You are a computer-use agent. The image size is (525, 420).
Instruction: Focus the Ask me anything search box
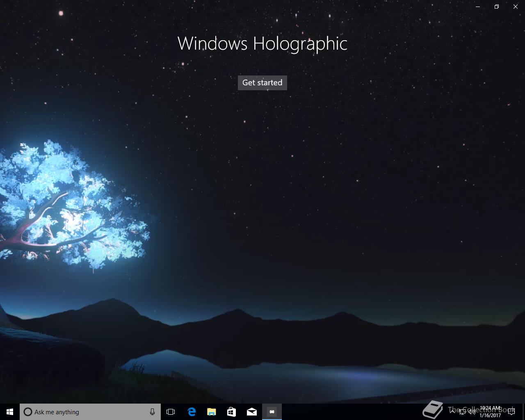pos(90,412)
